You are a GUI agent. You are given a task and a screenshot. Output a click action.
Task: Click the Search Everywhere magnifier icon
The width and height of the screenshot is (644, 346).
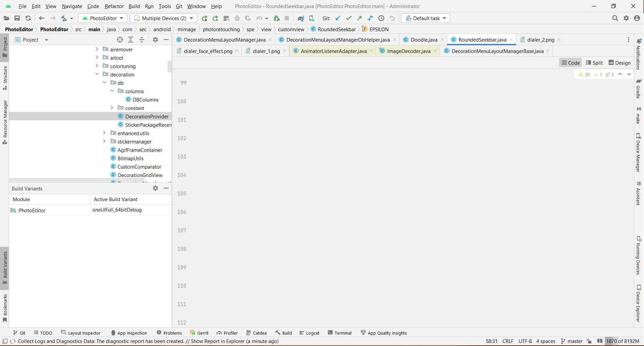pyautogui.click(x=615, y=18)
